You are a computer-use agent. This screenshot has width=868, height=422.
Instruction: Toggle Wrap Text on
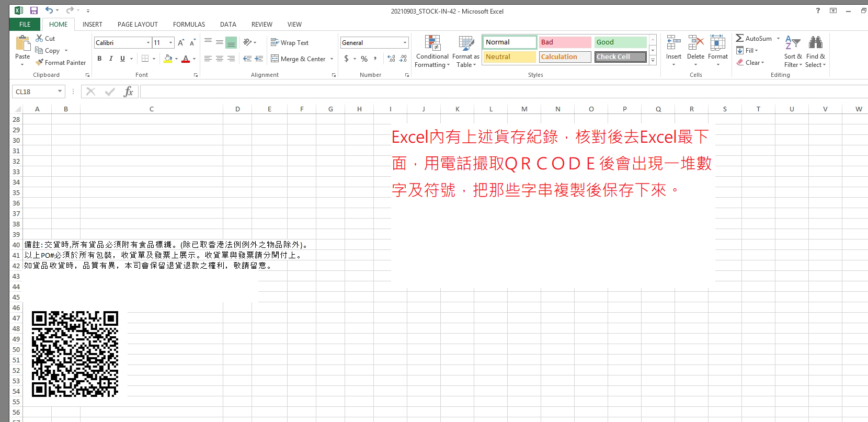point(290,42)
